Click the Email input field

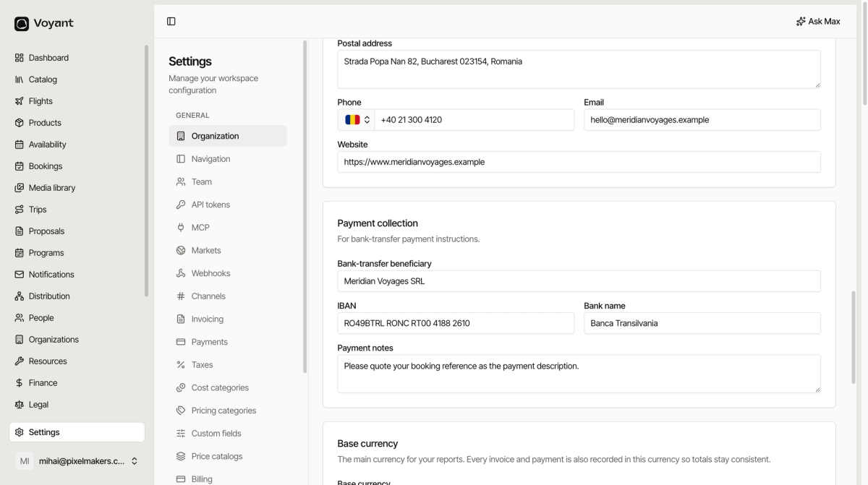(x=702, y=120)
